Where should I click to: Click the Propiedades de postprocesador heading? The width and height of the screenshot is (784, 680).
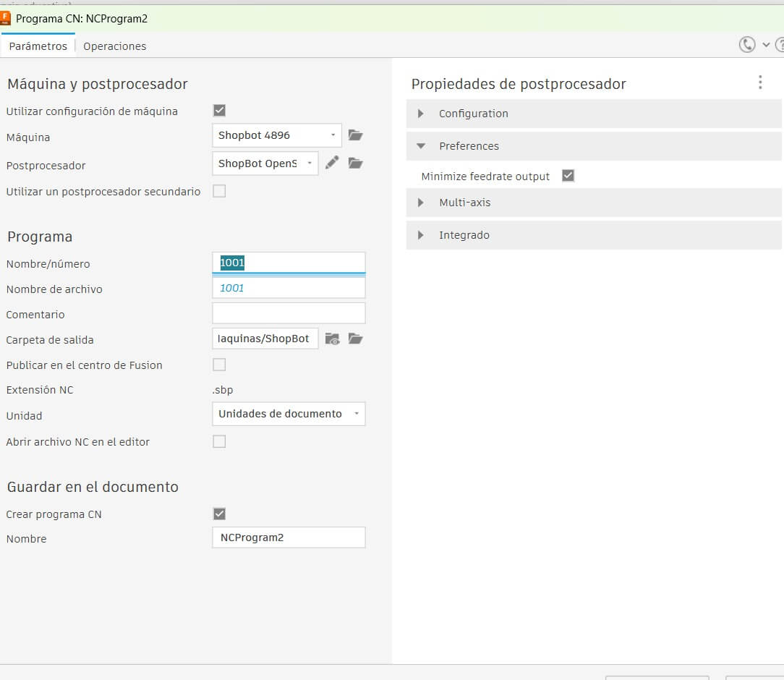[x=519, y=84]
